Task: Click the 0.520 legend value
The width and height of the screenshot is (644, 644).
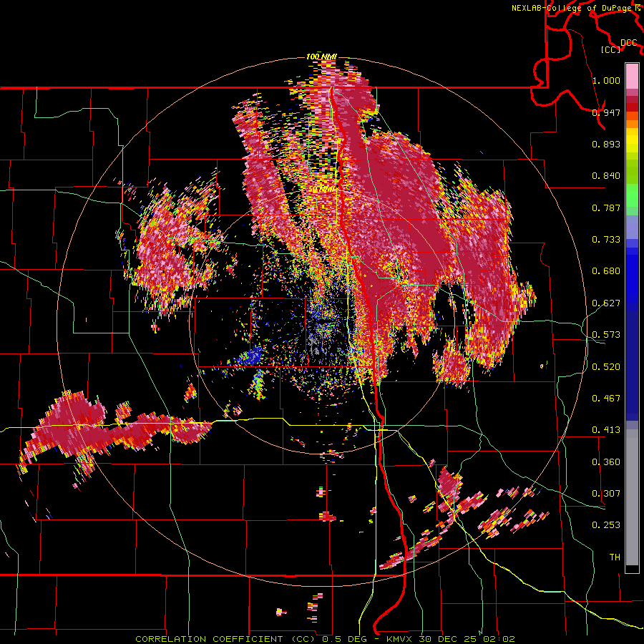Action: [x=606, y=367]
